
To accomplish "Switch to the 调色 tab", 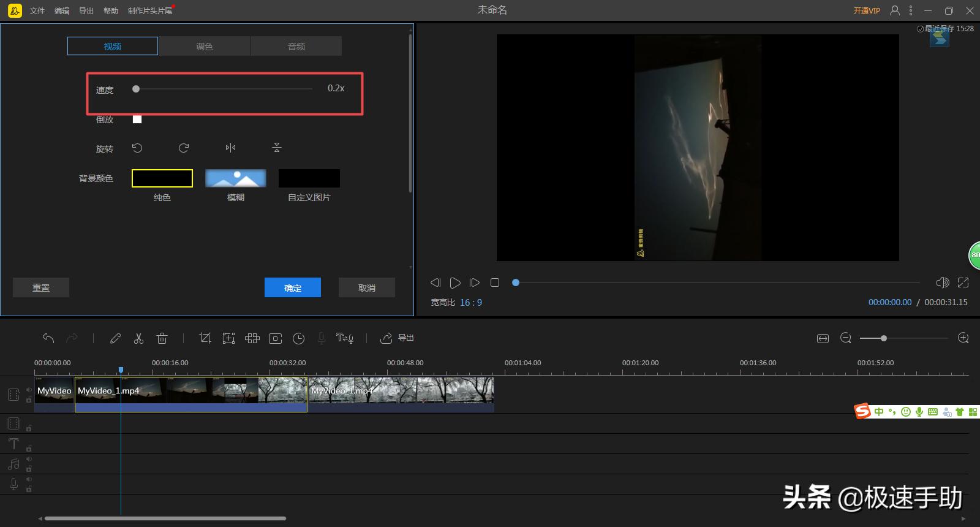I will (204, 47).
